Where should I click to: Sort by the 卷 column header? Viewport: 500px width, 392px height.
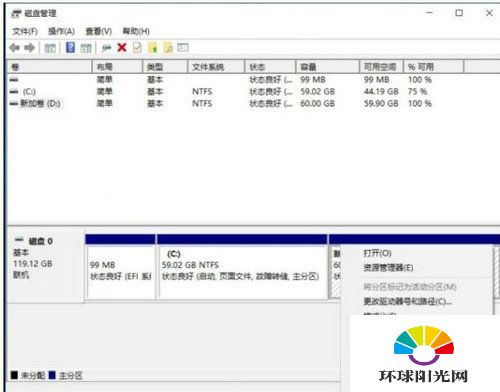click(49, 67)
